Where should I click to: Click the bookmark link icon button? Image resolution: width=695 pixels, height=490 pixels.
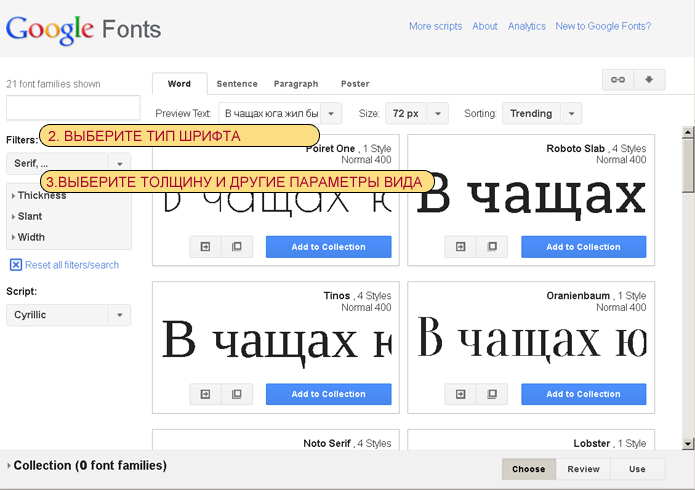click(x=618, y=80)
